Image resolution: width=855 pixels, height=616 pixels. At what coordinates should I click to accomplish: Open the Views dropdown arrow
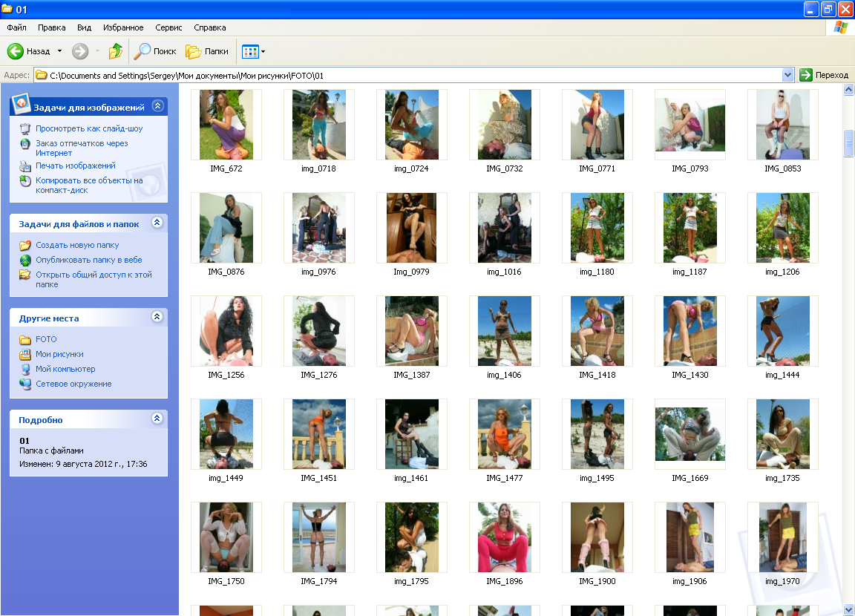[x=263, y=52]
